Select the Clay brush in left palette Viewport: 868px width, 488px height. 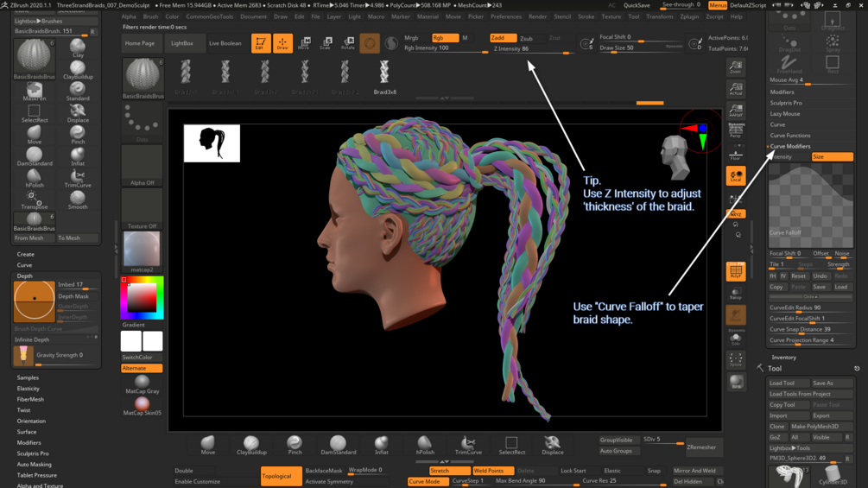pos(78,48)
